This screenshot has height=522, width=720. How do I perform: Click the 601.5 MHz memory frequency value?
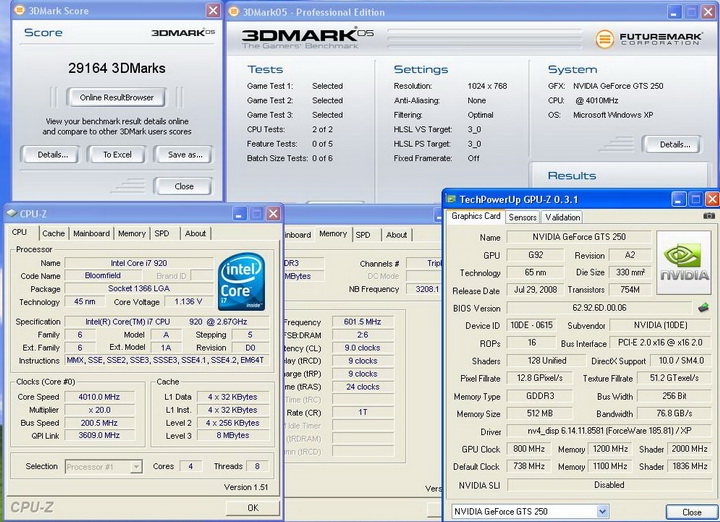(x=362, y=322)
